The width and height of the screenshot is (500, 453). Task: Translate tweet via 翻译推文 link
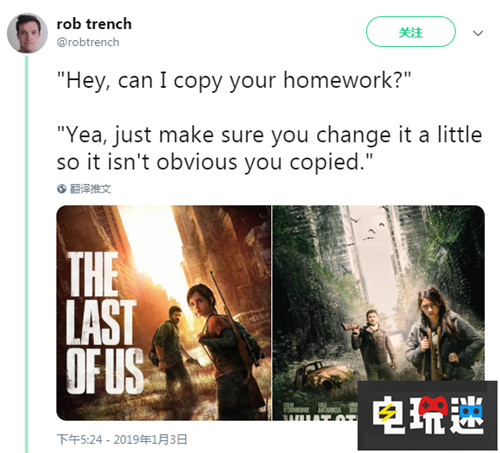point(90,189)
